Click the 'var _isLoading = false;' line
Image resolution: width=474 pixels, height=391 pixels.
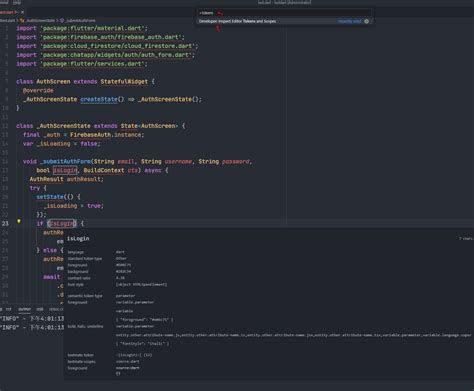pos(61,144)
